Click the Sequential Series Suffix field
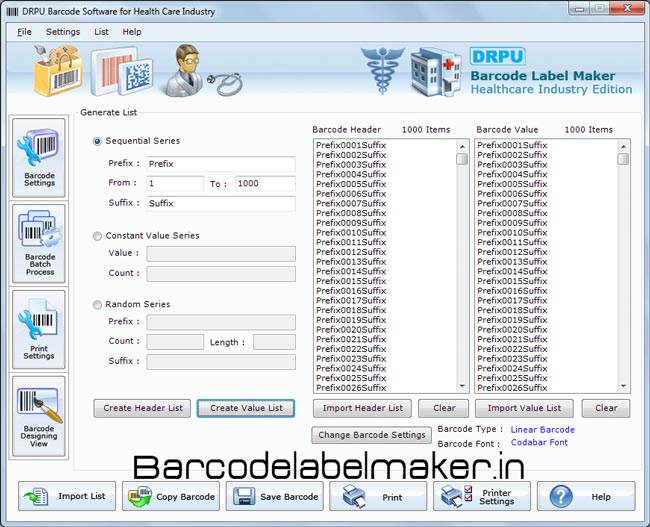Viewport: 650px width, 527px height. 221,204
